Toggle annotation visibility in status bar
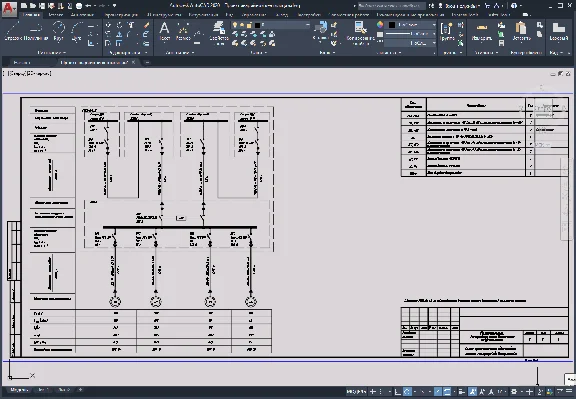Screen dimensions: 576x399 click(473, 392)
